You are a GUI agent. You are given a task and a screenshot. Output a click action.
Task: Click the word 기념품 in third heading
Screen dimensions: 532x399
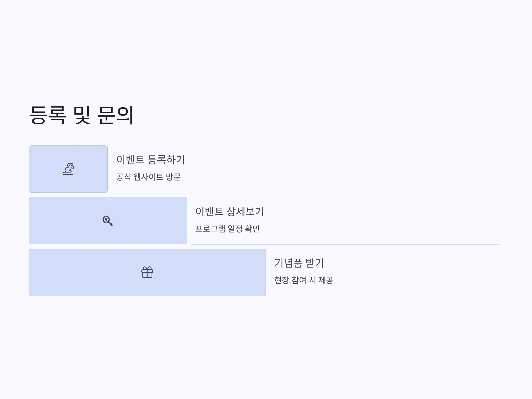pos(288,263)
